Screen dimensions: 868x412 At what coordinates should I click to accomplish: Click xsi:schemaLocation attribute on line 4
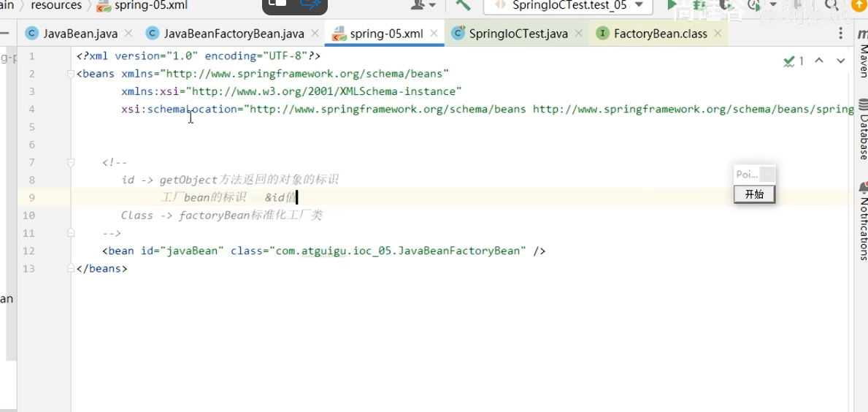click(x=179, y=109)
